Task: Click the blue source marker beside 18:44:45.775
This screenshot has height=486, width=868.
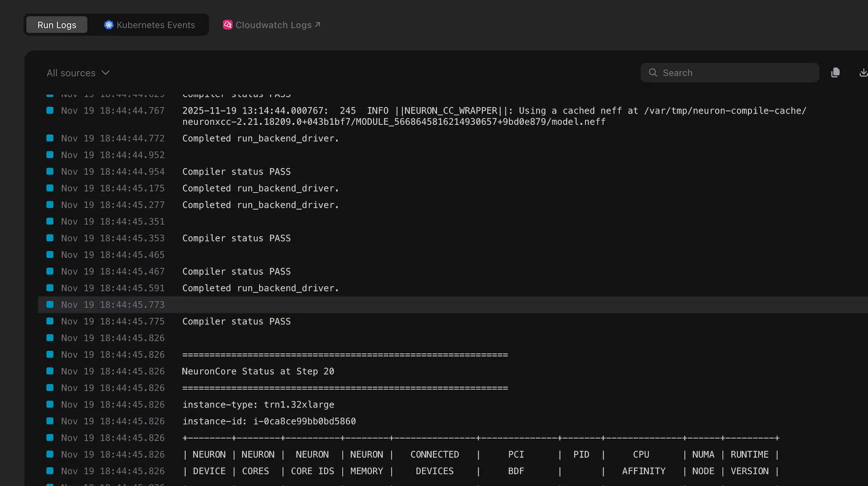Action: point(50,321)
